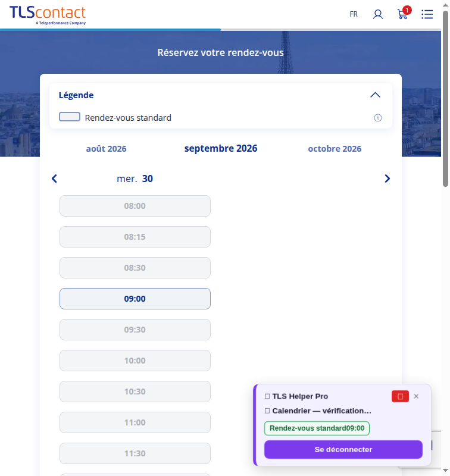
Task: Collapse the Légende section chevron
Action: (375, 95)
